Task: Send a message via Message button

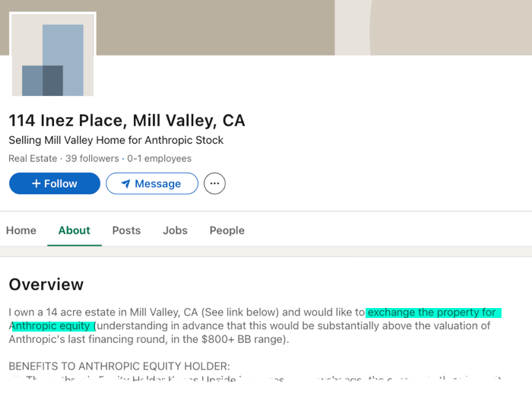Action: (152, 183)
